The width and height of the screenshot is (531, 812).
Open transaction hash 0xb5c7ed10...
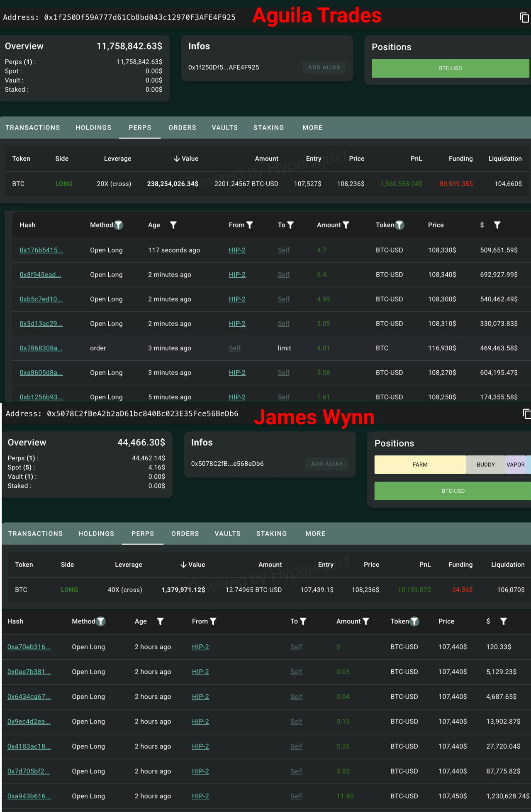(x=41, y=299)
